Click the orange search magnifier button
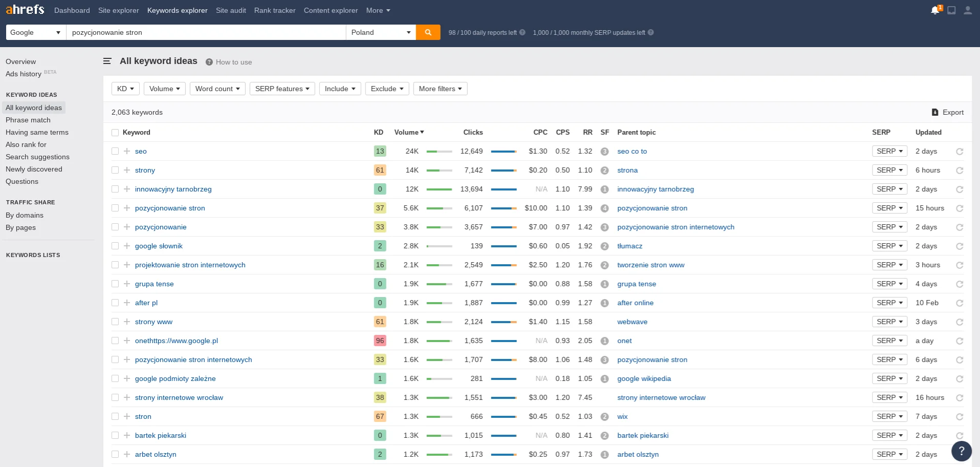This screenshot has width=980, height=467. pyautogui.click(x=428, y=32)
